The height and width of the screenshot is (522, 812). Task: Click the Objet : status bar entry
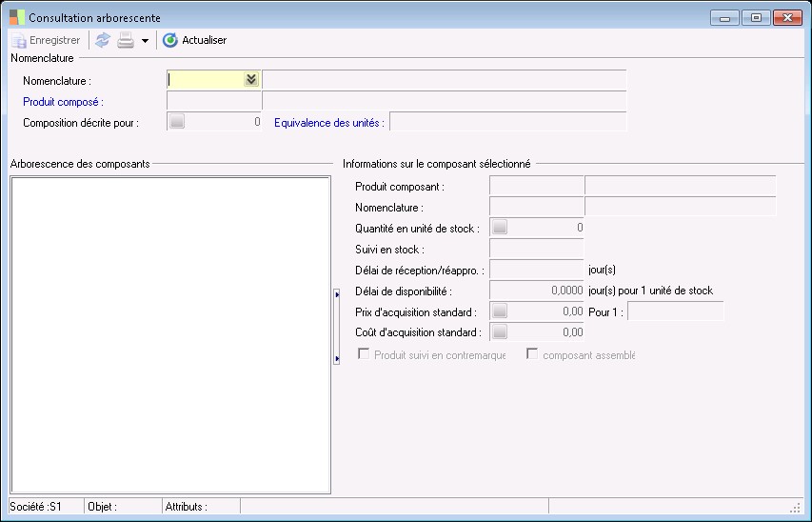123,507
